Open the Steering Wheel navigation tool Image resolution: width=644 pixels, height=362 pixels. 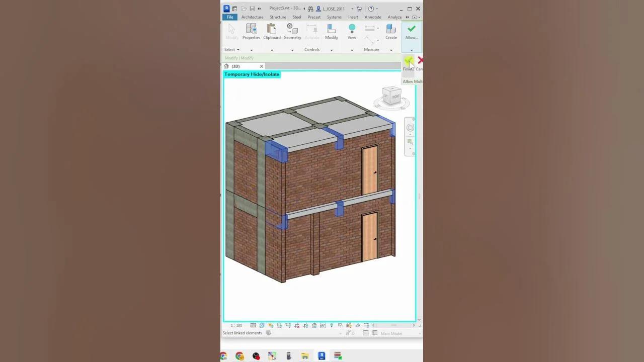coord(410,128)
